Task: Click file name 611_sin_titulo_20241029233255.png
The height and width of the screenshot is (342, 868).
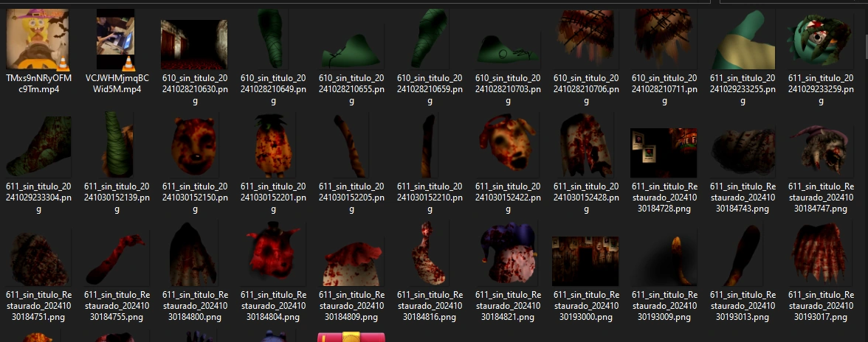Action: pyautogui.click(x=743, y=89)
